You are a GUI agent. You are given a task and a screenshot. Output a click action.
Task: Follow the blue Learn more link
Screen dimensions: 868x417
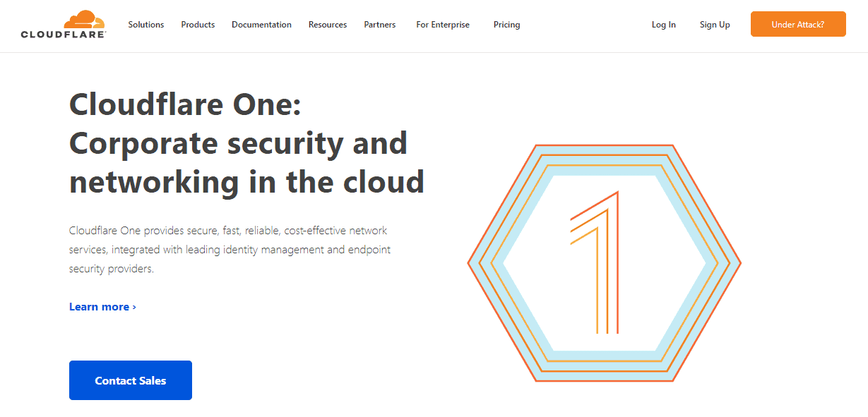[99, 307]
